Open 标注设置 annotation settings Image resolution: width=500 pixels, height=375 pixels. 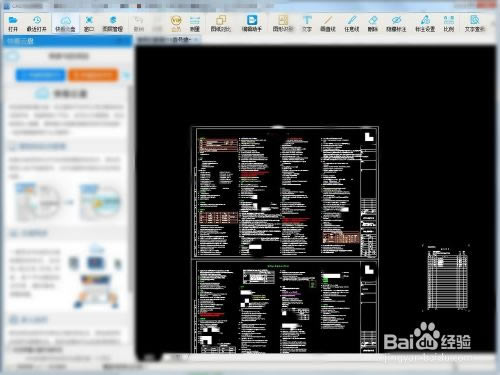point(425,23)
